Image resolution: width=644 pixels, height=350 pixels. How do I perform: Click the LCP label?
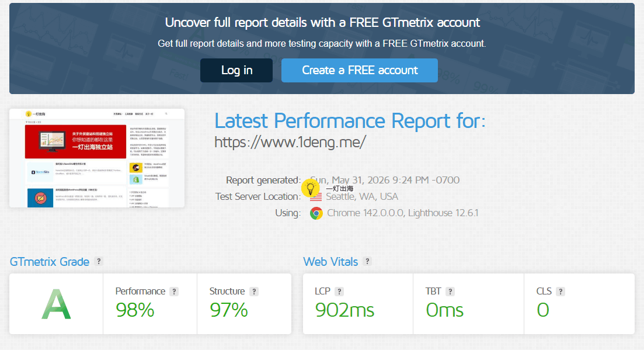(x=322, y=291)
